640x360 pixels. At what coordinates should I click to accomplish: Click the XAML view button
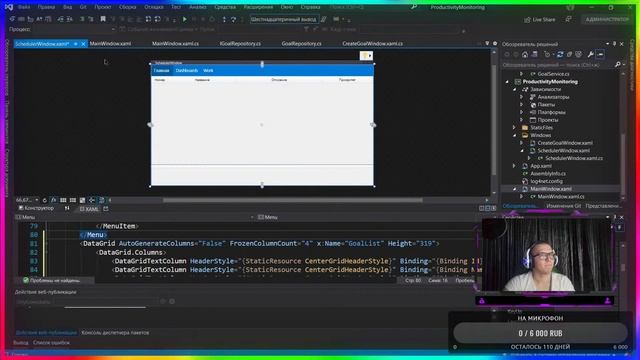pos(89,209)
